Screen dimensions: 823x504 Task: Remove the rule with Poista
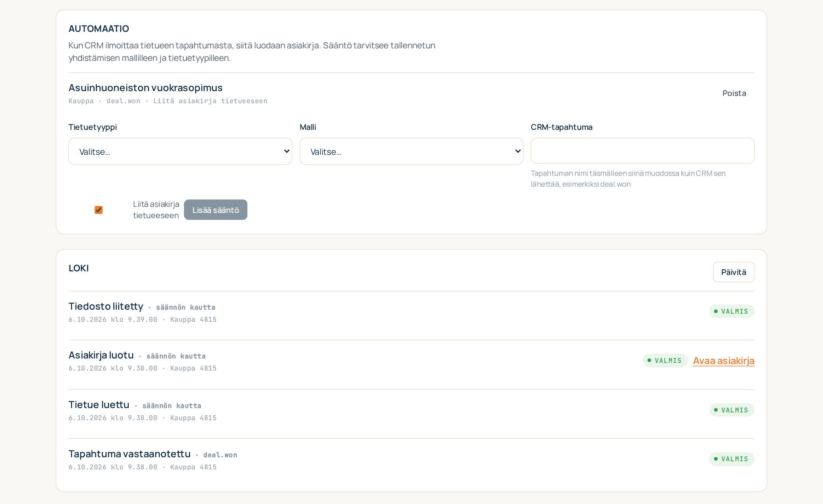(x=734, y=93)
